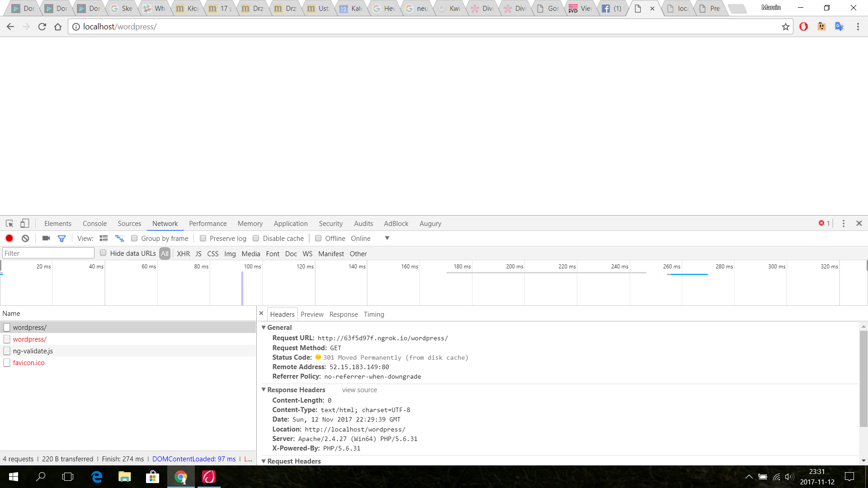This screenshot has width=868, height=488.
Task: Open the Application tab
Action: pos(291,223)
